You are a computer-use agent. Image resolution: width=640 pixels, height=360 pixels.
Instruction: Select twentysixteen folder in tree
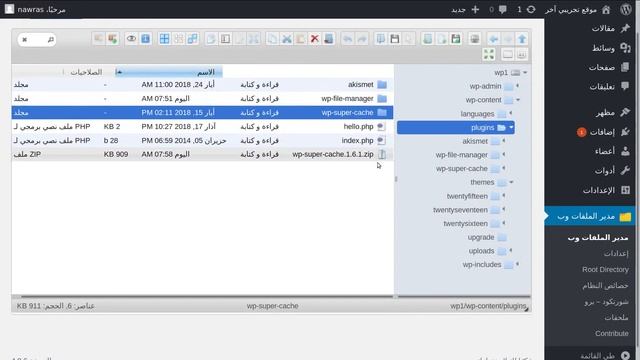(471, 223)
